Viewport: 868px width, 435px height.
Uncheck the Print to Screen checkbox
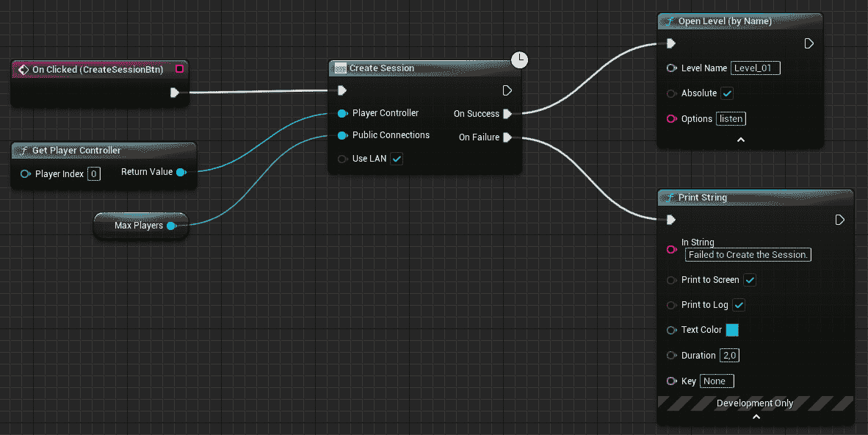[750, 281]
